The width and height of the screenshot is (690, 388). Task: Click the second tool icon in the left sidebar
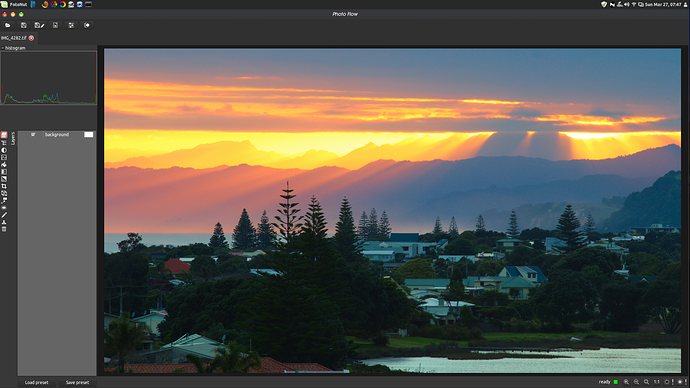pos(4,143)
